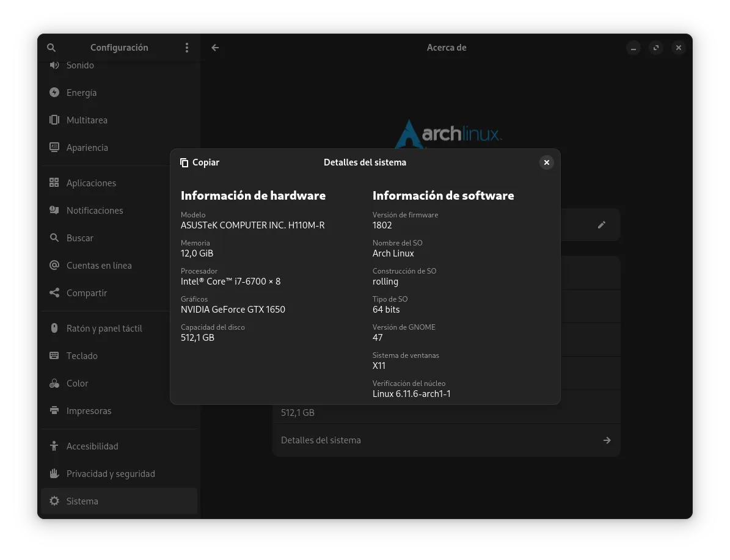Screen dimensions: 730x560
Task: Click the Información de software heading
Action: coord(443,195)
